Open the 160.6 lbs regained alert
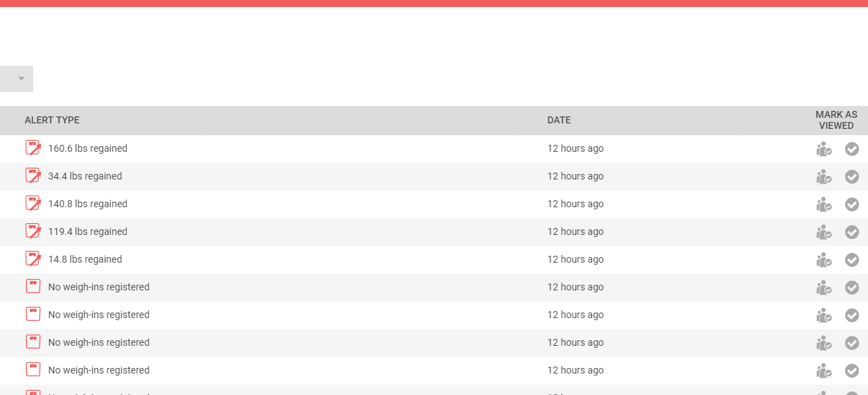 click(x=88, y=148)
